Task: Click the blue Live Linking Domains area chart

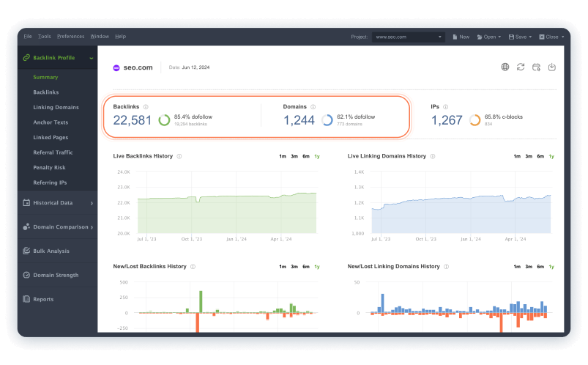Action: coord(461,216)
